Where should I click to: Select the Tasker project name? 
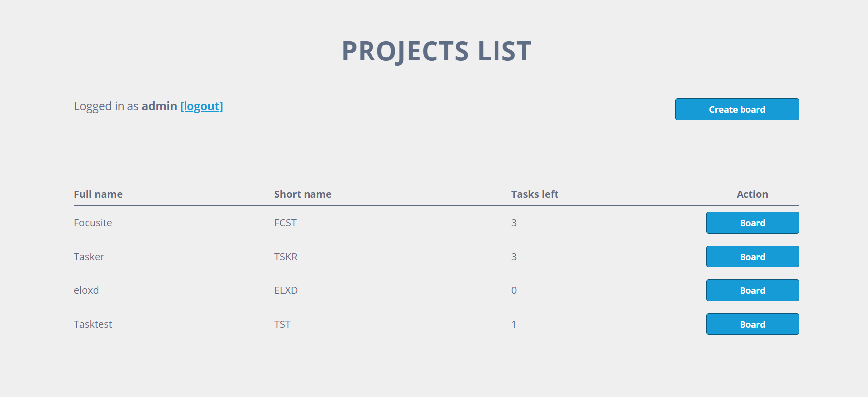[89, 257]
